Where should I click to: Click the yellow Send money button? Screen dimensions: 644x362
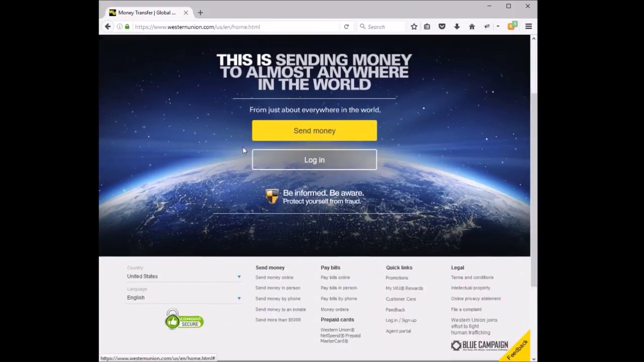[x=314, y=131]
